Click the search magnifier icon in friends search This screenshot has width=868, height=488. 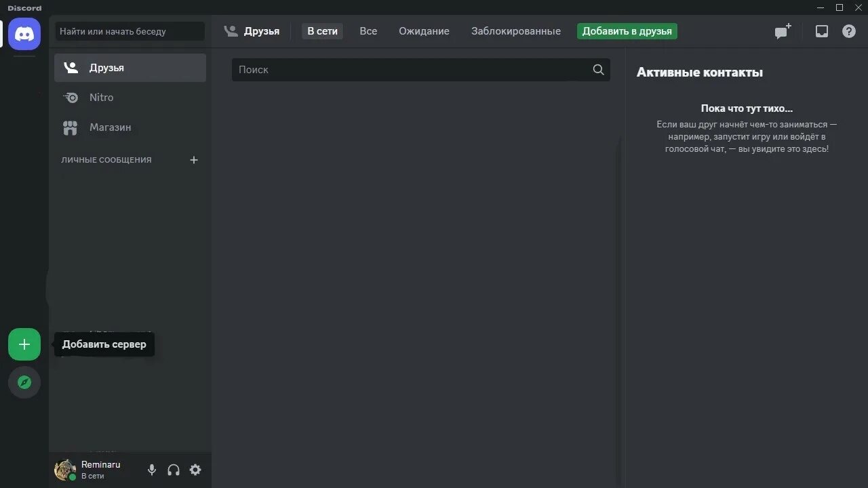click(x=598, y=70)
